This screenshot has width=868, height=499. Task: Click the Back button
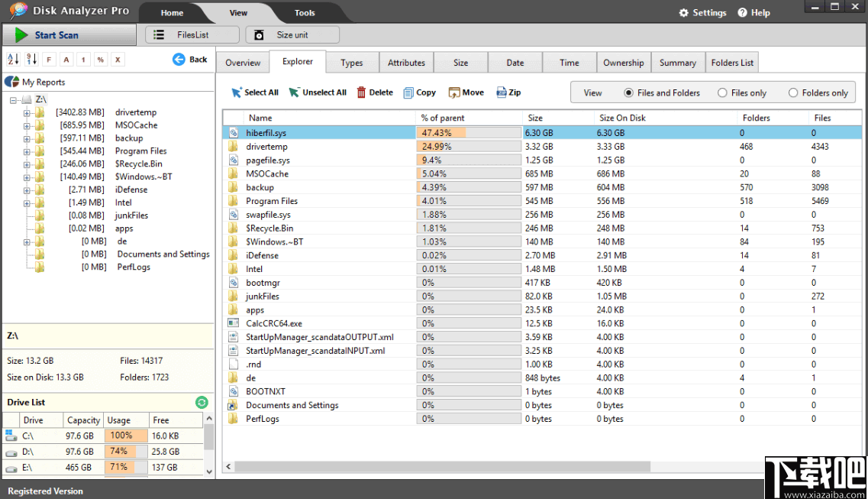click(189, 59)
